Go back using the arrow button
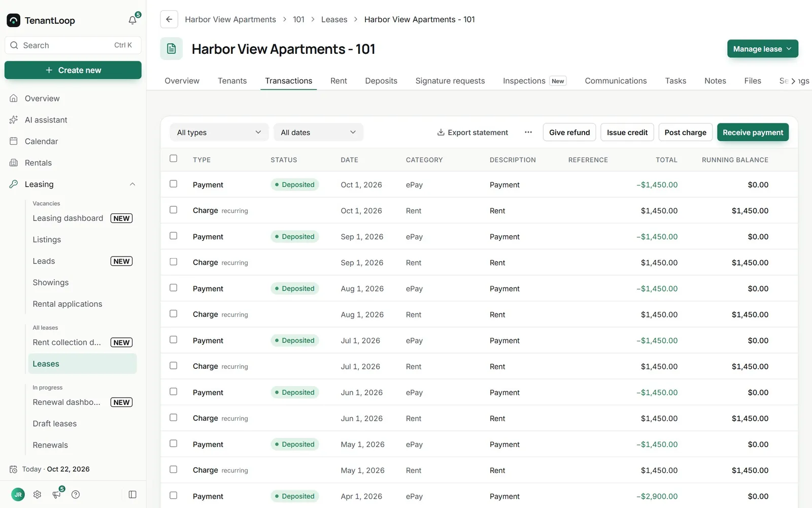 click(x=169, y=19)
